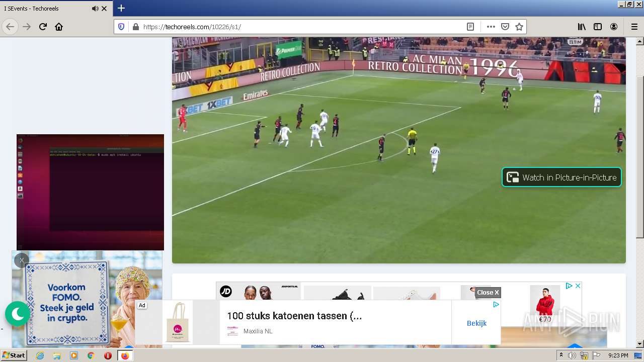Open tracking protection shield icon

(x=121, y=27)
